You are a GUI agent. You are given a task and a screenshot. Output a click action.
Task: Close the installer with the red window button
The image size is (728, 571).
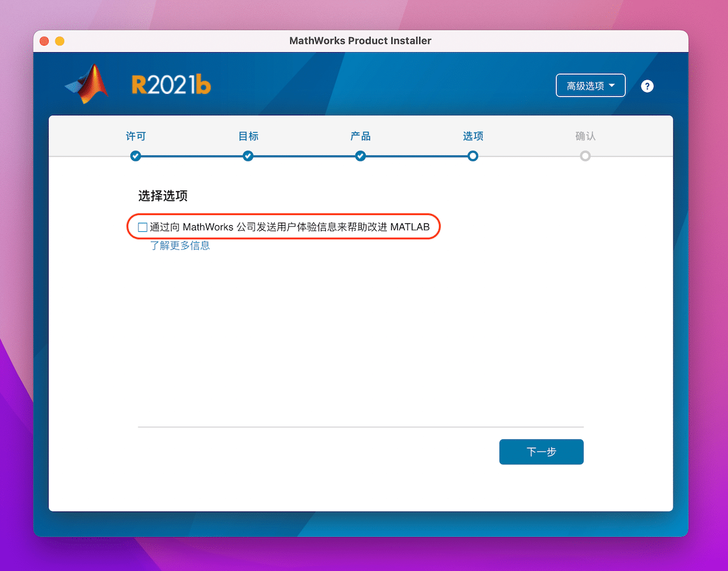pyautogui.click(x=44, y=41)
